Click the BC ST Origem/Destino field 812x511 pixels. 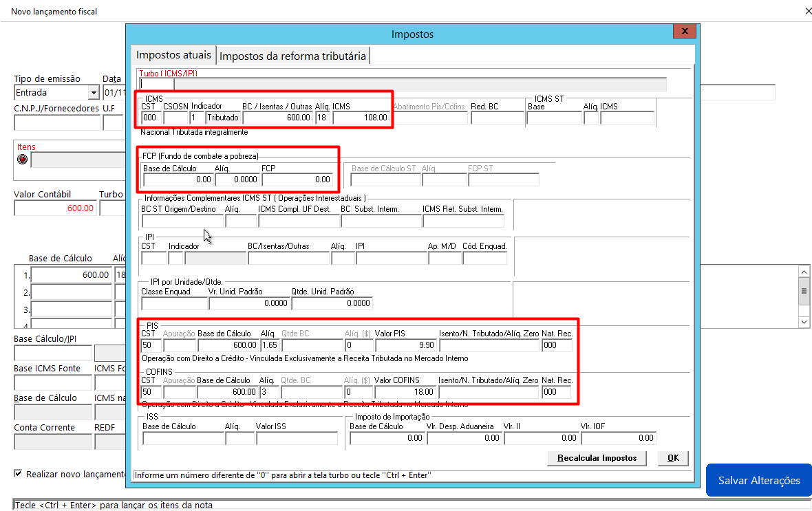(182, 221)
